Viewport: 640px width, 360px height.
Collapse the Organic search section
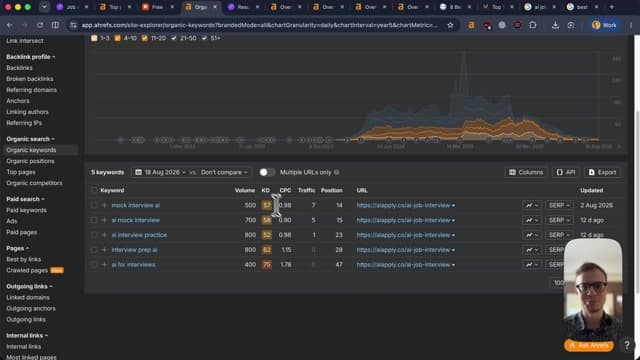30,139
